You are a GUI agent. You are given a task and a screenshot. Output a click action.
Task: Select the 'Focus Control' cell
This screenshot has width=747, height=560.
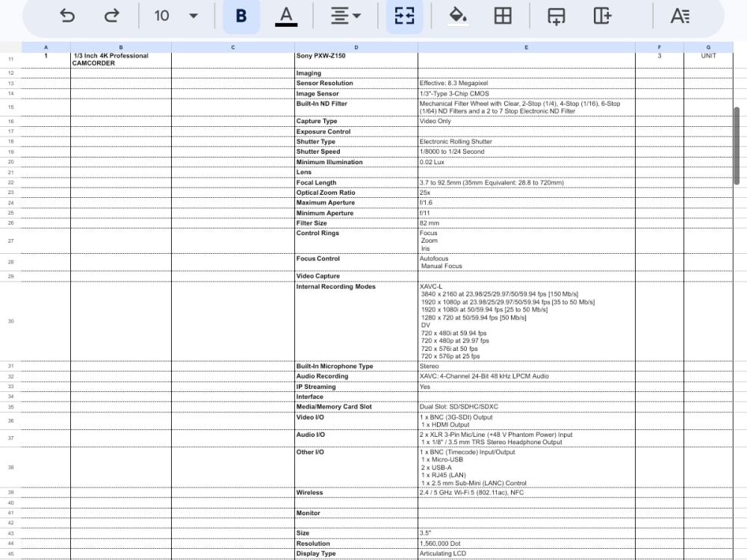tap(356, 262)
